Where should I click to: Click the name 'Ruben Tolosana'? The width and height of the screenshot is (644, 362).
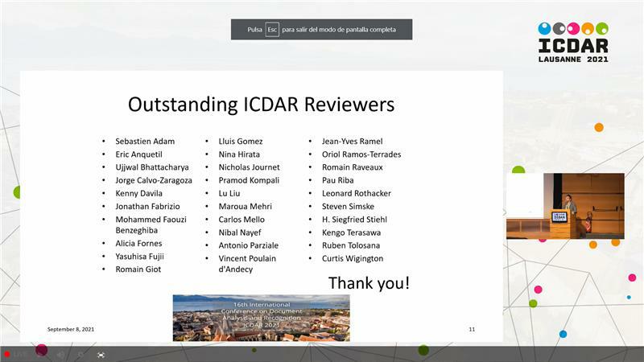tap(351, 245)
